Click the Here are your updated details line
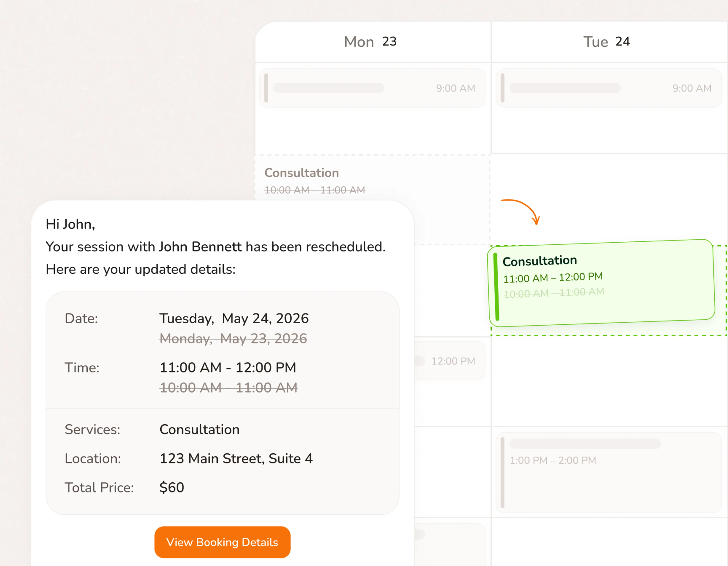 click(x=141, y=269)
